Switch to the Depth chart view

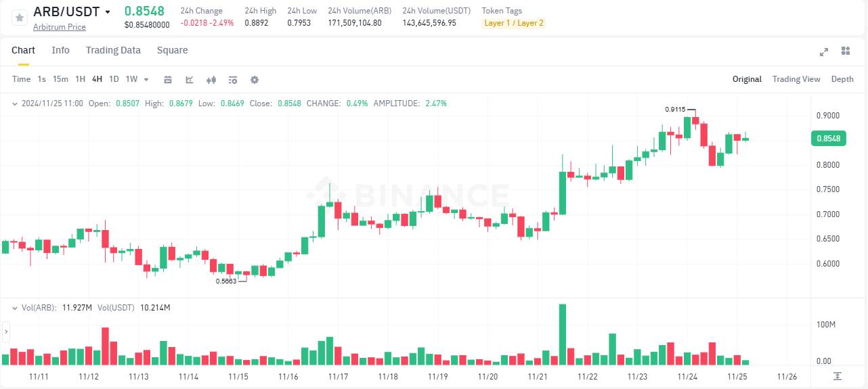(x=842, y=79)
